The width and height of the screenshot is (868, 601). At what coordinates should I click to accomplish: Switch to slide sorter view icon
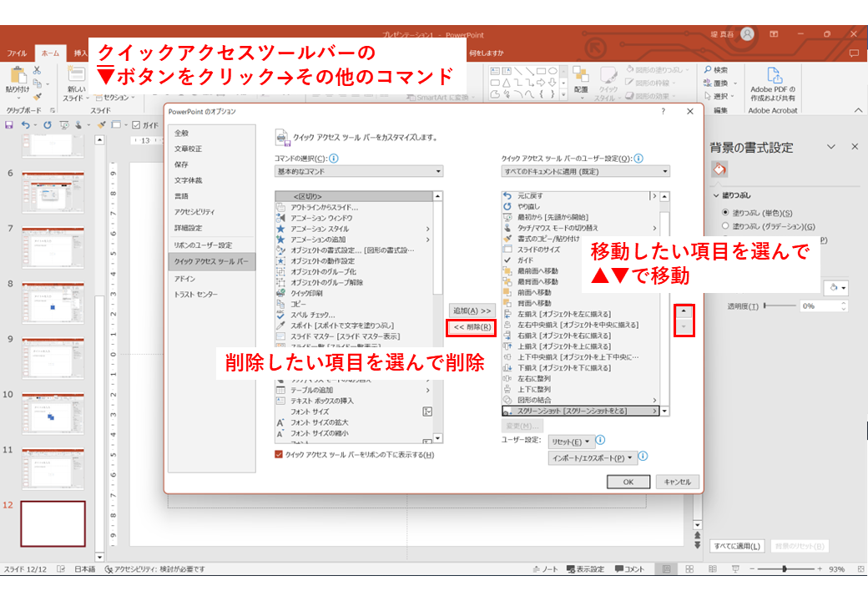coord(689,569)
